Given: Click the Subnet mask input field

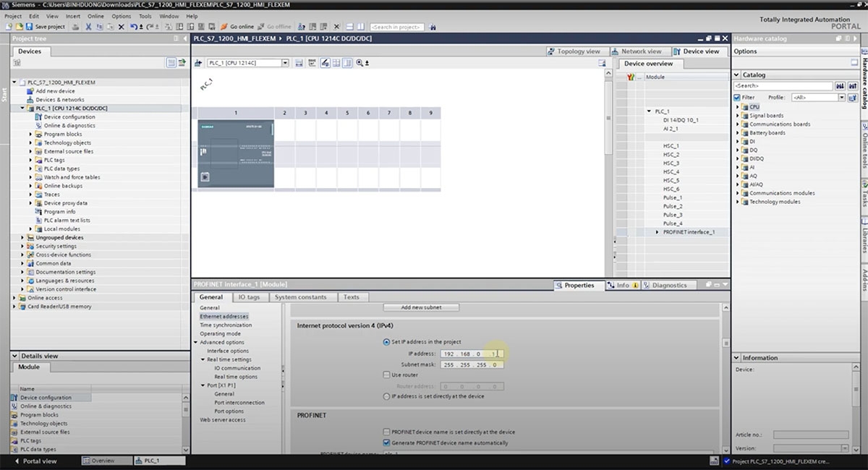Looking at the screenshot, I should click(x=472, y=365).
